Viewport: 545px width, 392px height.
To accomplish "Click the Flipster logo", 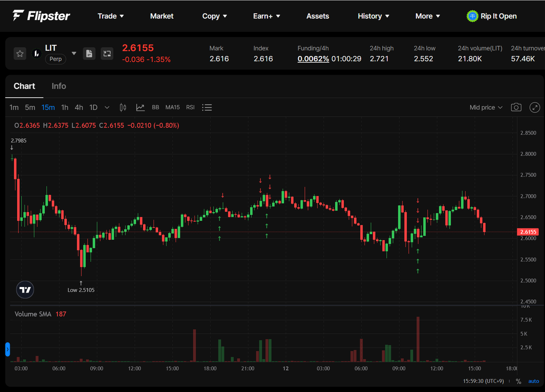I will click(41, 16).
